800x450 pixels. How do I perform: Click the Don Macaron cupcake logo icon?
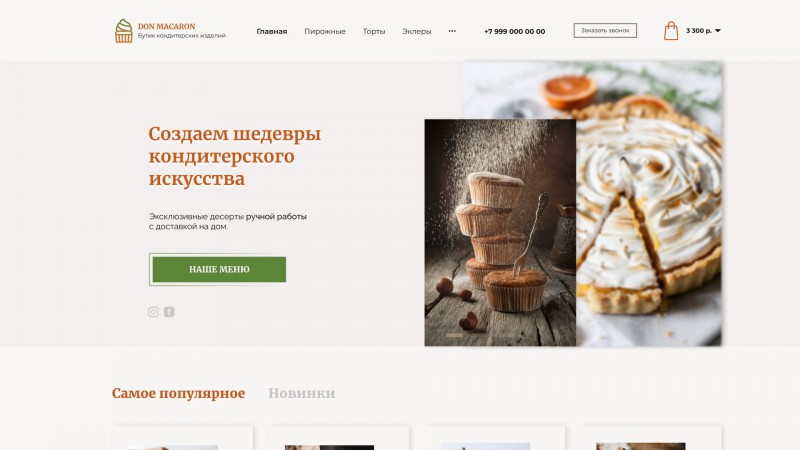pos(123,31)
